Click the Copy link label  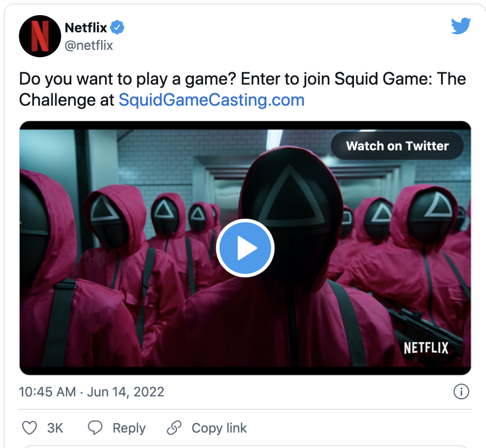(x=219, y=428)
